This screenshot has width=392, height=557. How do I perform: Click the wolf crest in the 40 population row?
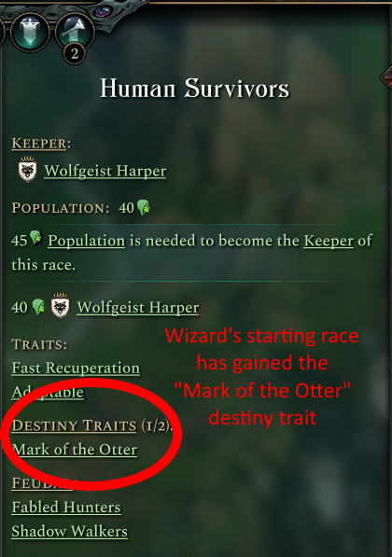[60, 306]
